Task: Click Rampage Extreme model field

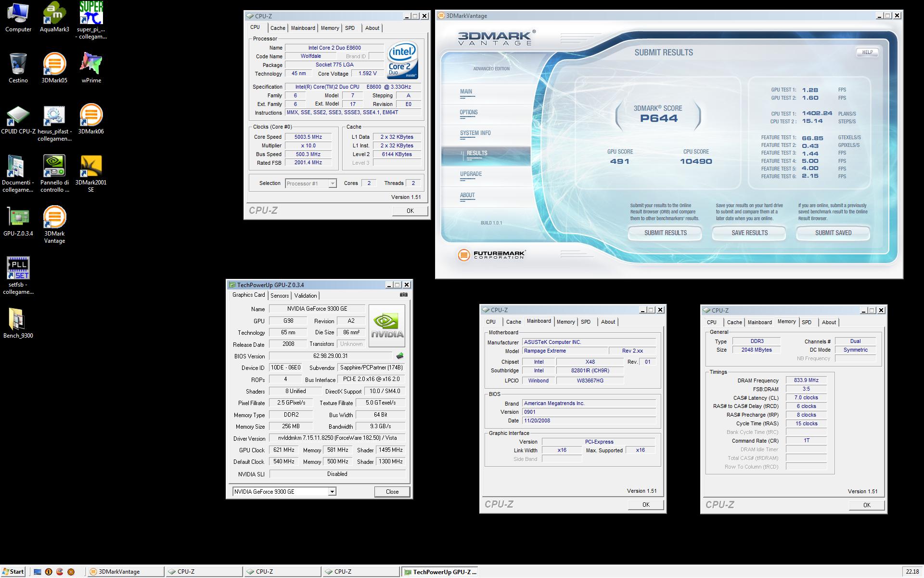Action: click(565, 351)
